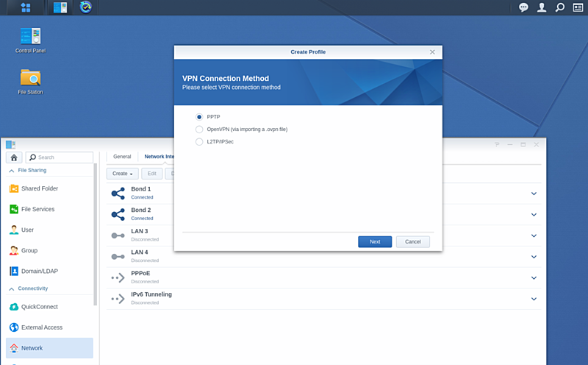Screen dimensions: 588x365
Task: Expand the PPPoE details chevron
Action: 534,278
